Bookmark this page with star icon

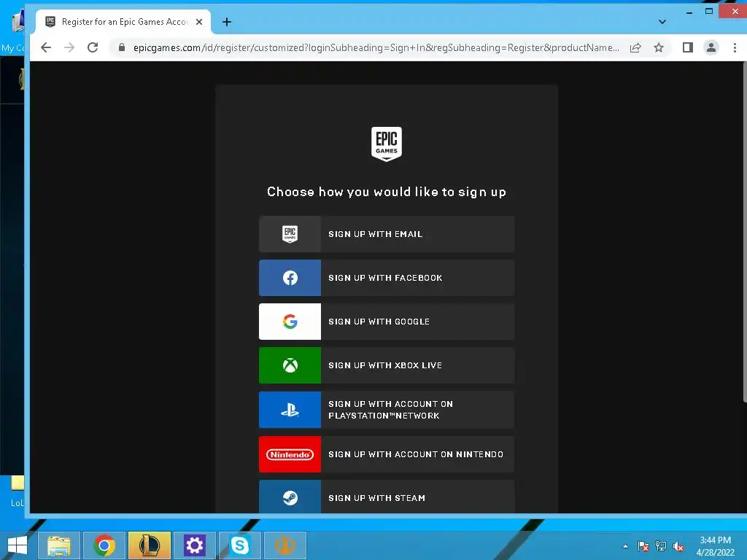click(659, 47)
